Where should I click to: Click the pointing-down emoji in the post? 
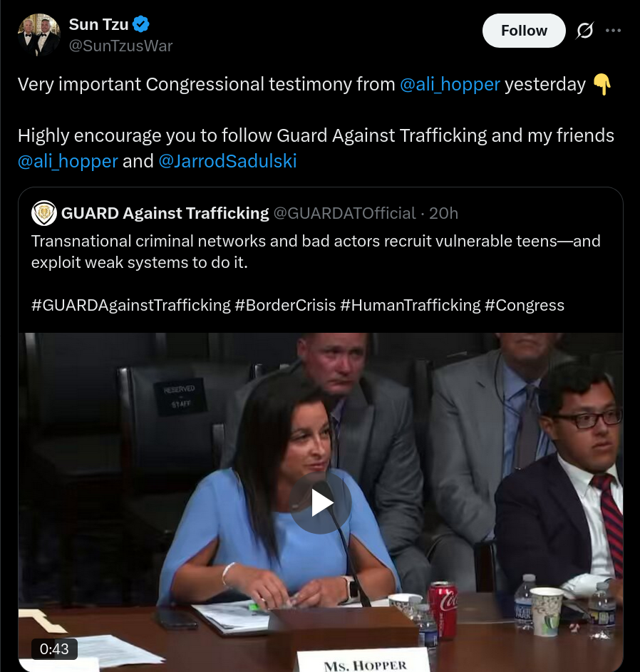tap(602, 84)
